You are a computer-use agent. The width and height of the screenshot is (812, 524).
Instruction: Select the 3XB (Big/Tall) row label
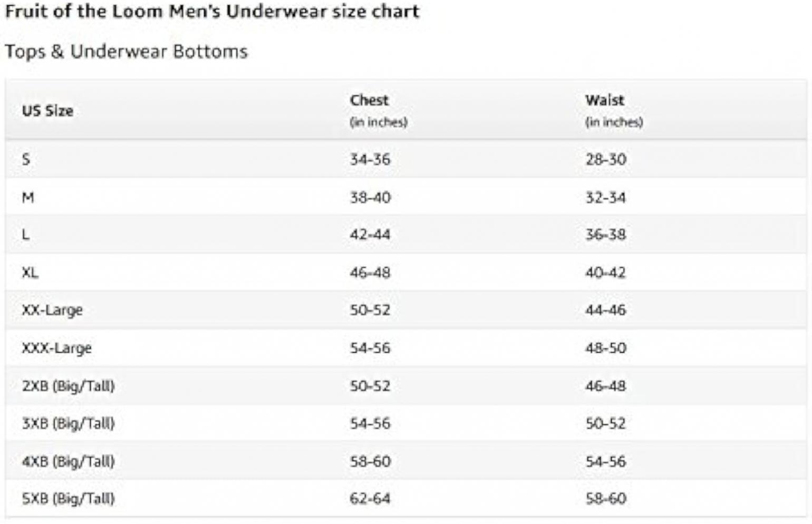pos(69,423)
